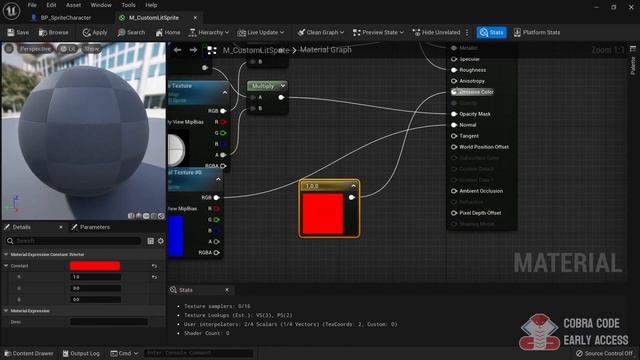Screen dimensions: 640x360
Task: Open the viewport Show menu
Action: coord(91,49)
